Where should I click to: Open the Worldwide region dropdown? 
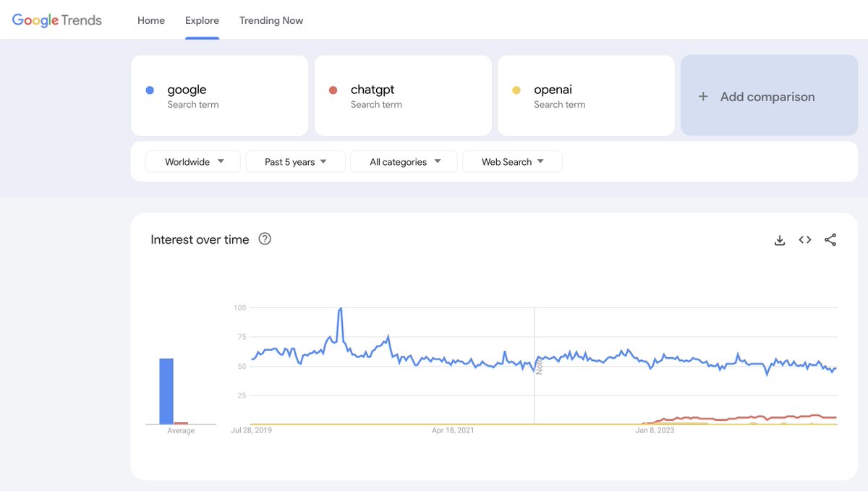[192, 161]
